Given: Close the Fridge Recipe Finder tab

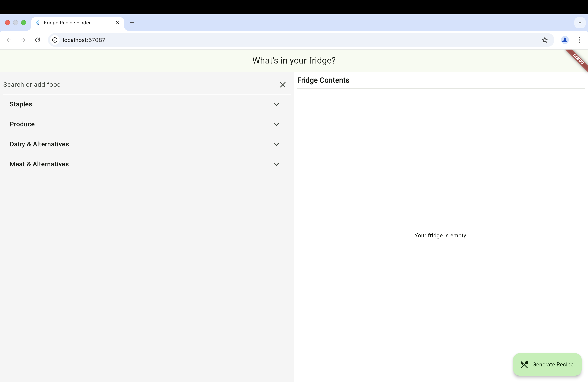Looking at the screenshot, I should [118, 23].
